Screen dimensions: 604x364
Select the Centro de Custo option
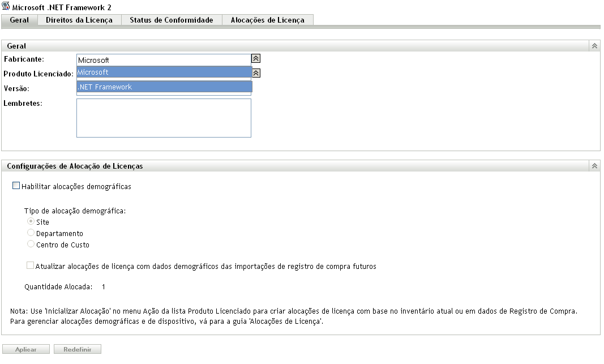coord(31,244)
